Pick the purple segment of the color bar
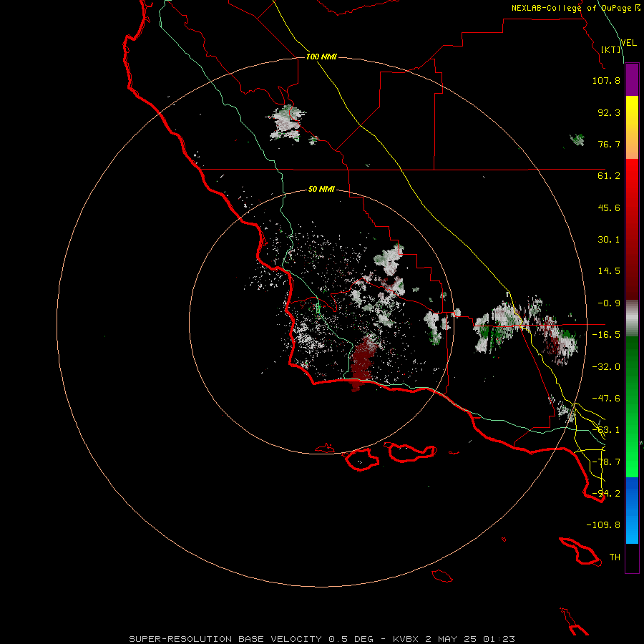This screenshot has height=644, width=644. point(632,80)
